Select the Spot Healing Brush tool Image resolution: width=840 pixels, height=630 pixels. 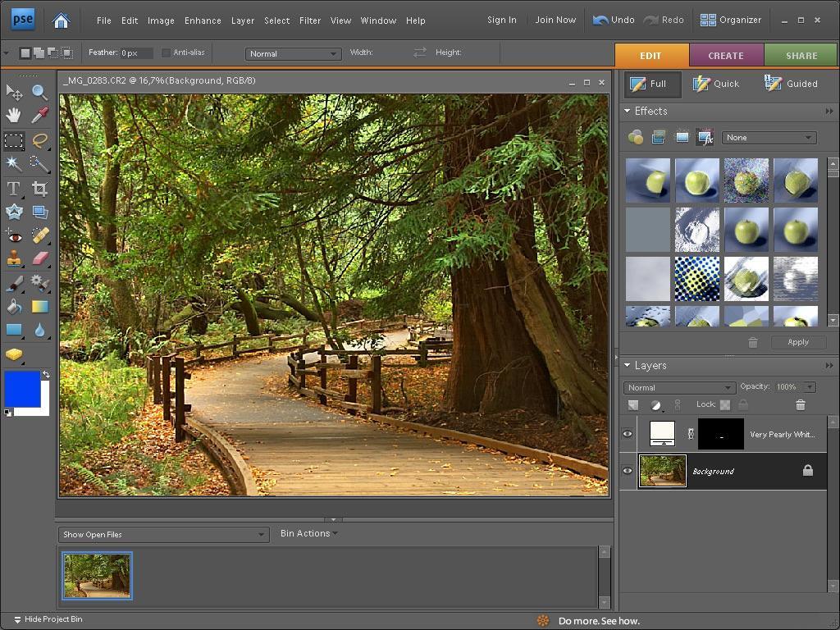39,237
